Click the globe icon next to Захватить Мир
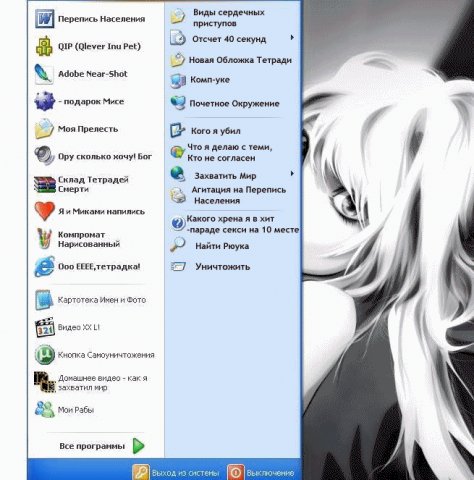This screenshot has height=480, width=474. 178,174
